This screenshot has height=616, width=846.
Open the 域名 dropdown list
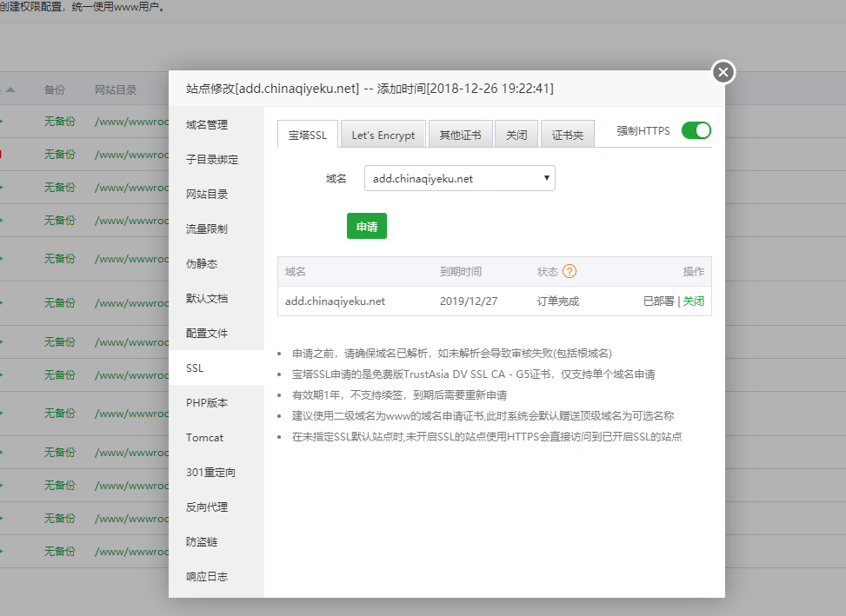460,178
